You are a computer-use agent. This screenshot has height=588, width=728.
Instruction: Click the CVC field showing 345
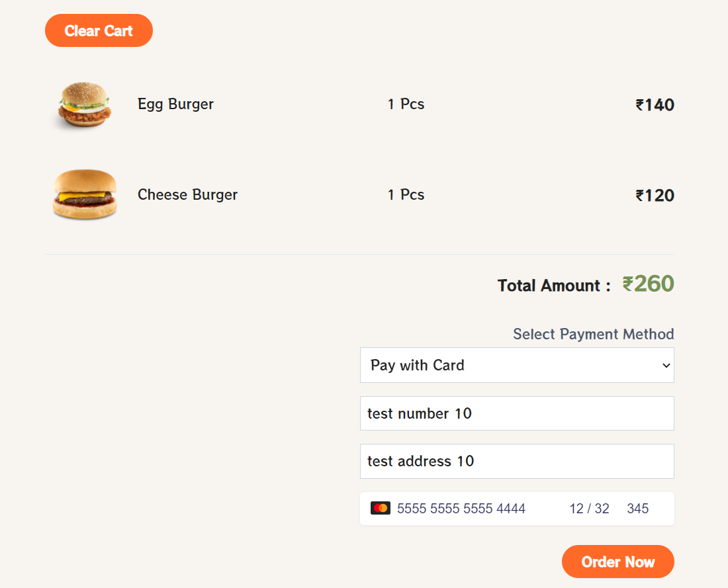pyautogui.click(x=637, y=509)
